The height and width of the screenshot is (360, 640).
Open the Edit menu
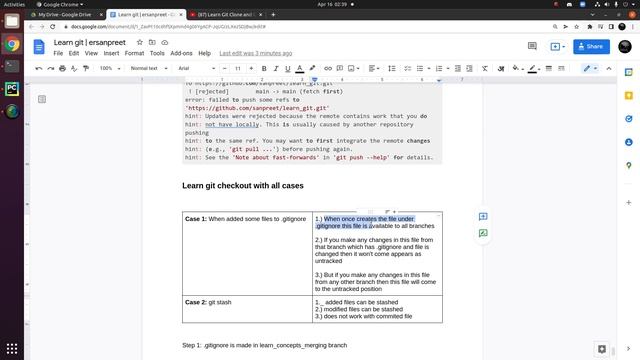(73, 53)
